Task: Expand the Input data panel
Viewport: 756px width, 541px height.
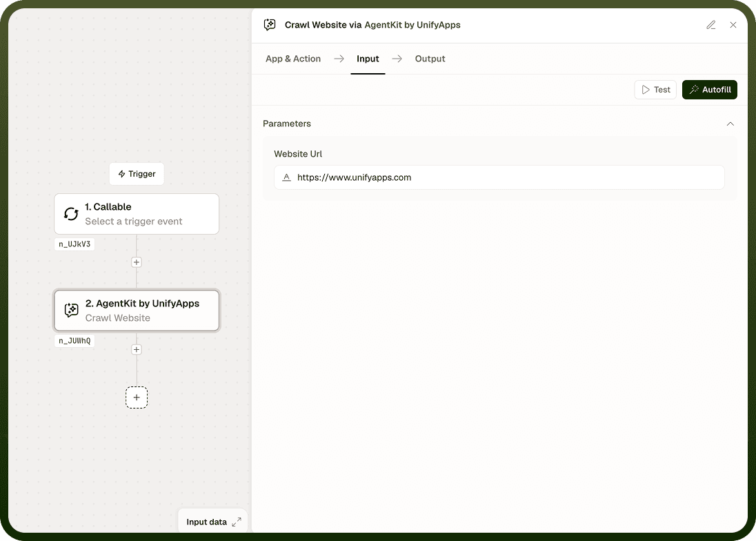Action: 212,522
